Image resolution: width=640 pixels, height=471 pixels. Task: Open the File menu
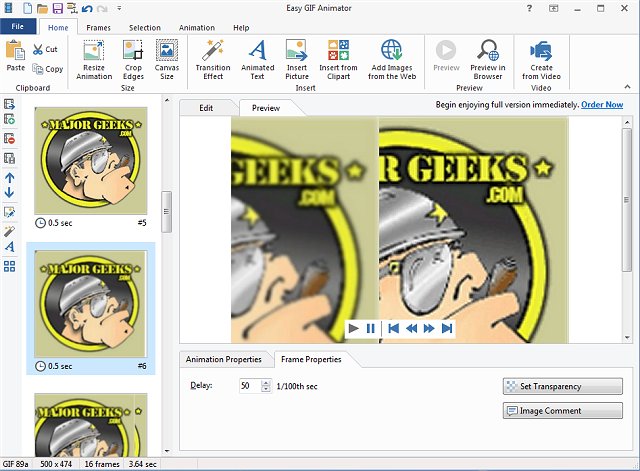(18, 27)
